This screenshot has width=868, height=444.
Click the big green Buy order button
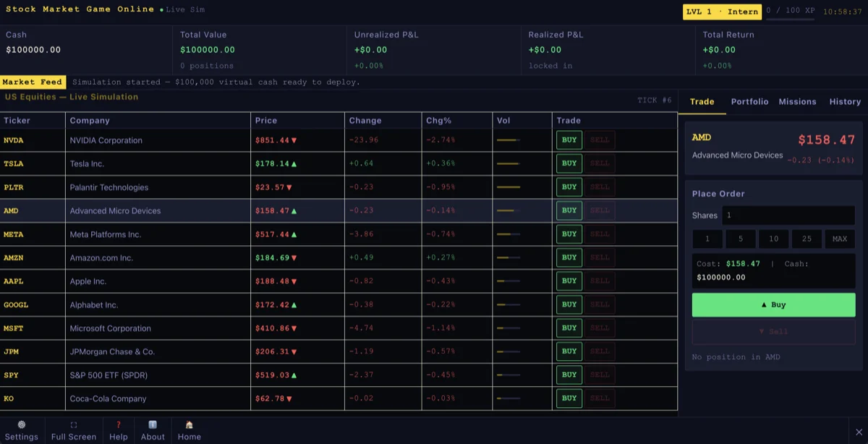pyautogui.click(x=773, y=305)
